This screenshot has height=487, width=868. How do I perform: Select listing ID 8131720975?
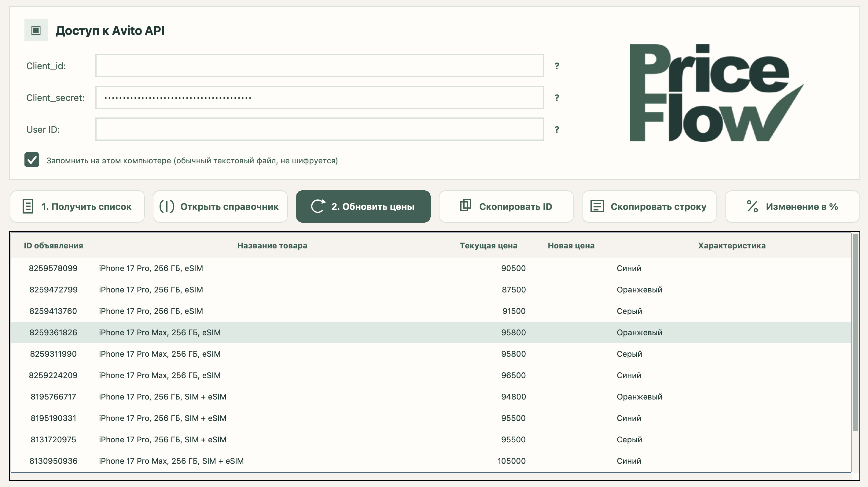53,440
